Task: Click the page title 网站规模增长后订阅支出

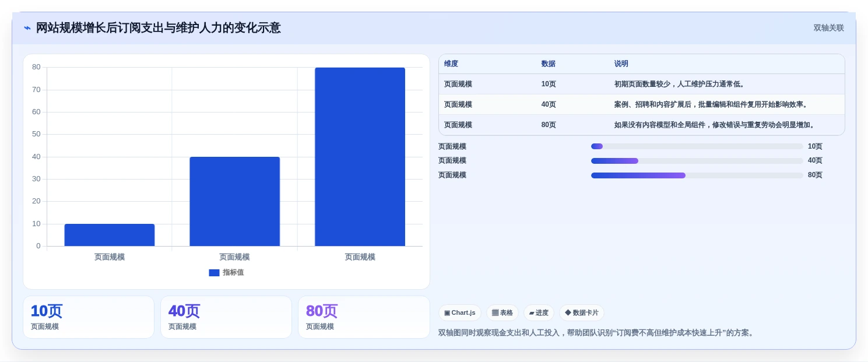Action: [159, 28]
